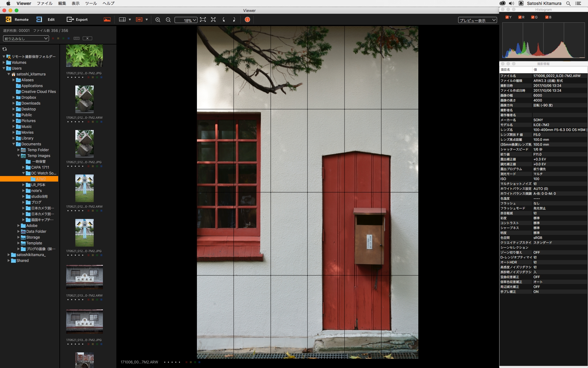Toggle the Y channel in histogram

tap(507, 17)
